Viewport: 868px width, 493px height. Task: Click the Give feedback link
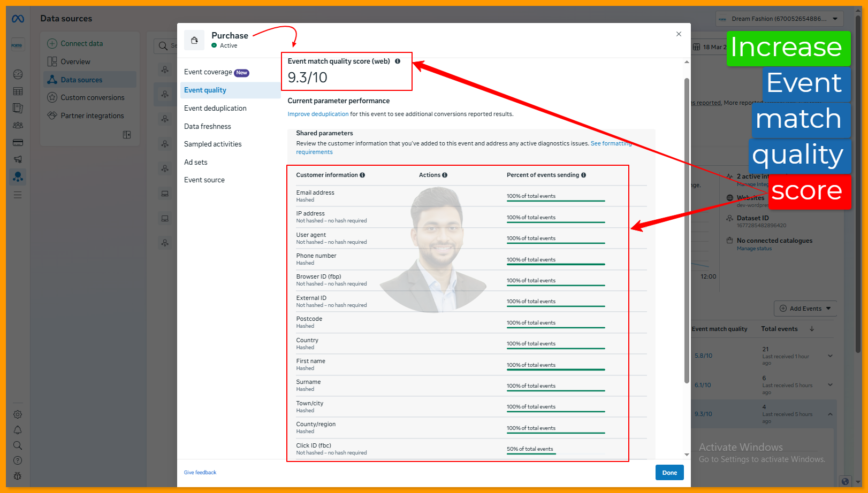click(200, 473)
